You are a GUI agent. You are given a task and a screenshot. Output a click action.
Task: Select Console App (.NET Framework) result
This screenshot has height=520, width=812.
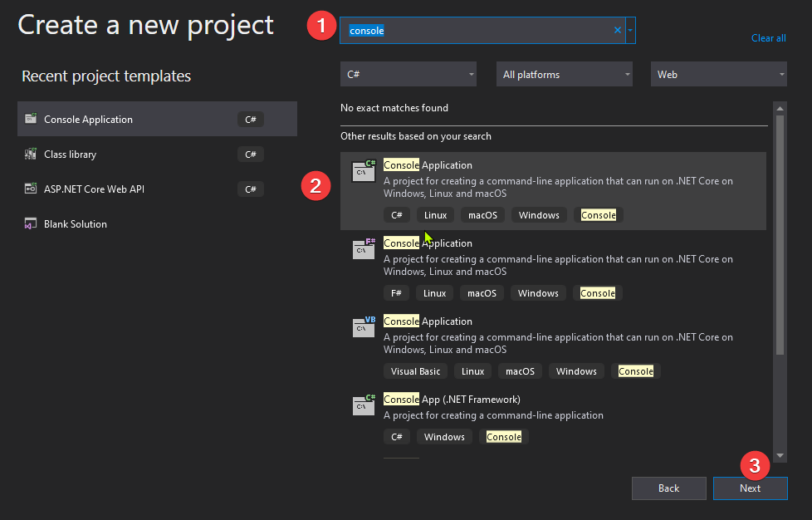pyautogui.click(x=553, y=419)
